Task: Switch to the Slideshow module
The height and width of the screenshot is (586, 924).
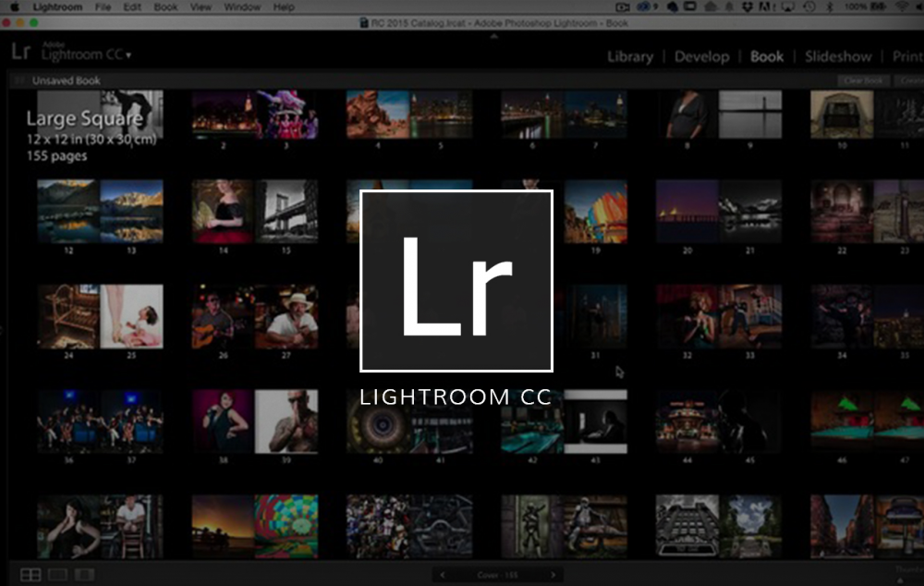Action: [x=838, y=56]
